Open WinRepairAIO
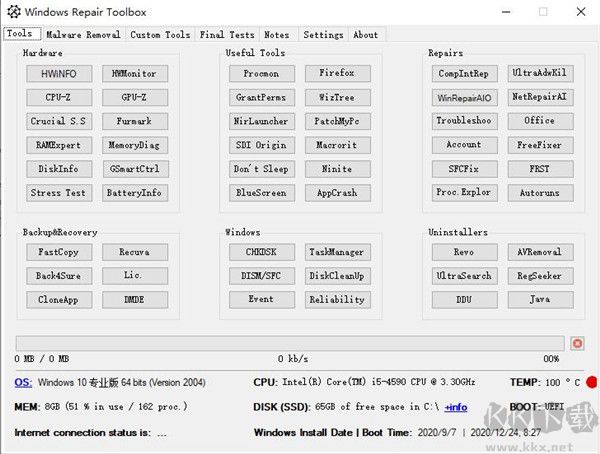Screen dimensions: 600x454 pos(465,97)
